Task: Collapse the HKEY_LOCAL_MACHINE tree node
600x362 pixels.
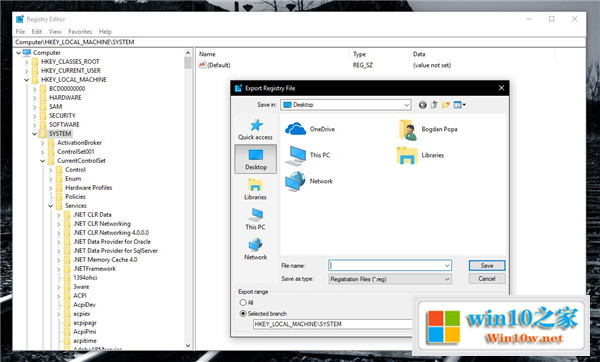Action: (26, 80)
